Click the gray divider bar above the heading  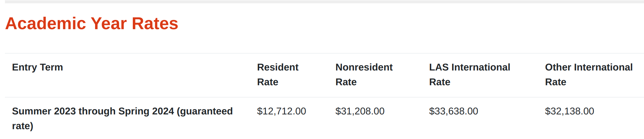tap(324, 2)
